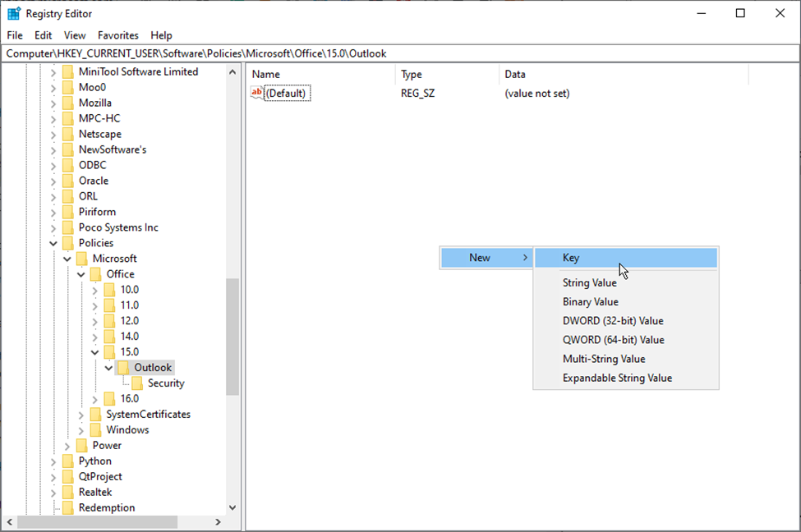Select the Office key in tree
The image size is (801, 532).
coord(120,274)
